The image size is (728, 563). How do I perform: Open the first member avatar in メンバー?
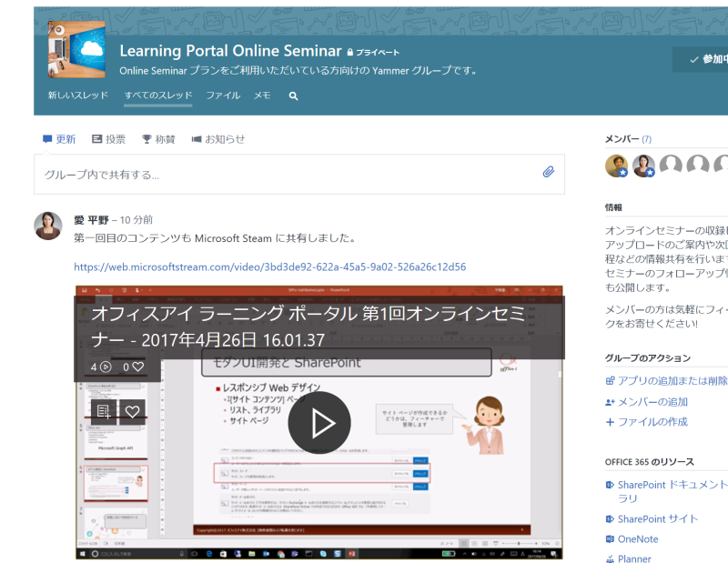tap(617, 166)
